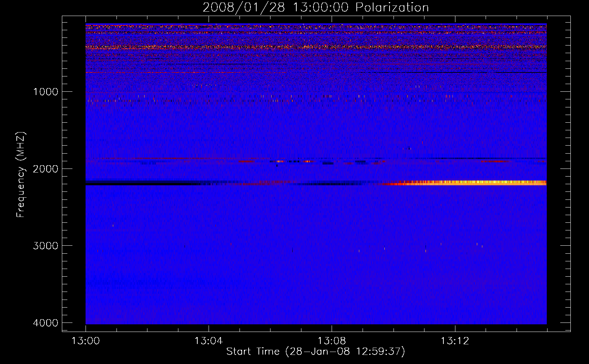The image size is (589, 364).
Task: Click the 13:00 time tick label
Action: pyautogui.click(x=86, y=341)
